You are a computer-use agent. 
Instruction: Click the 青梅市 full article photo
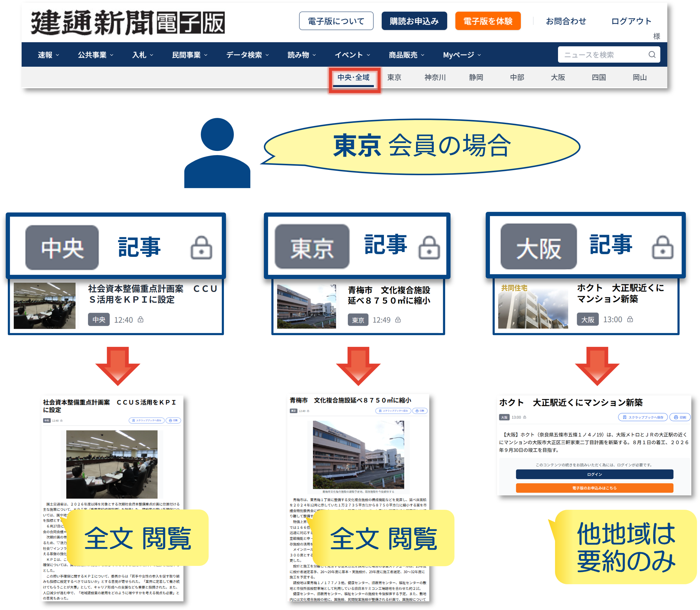[358, 455]
